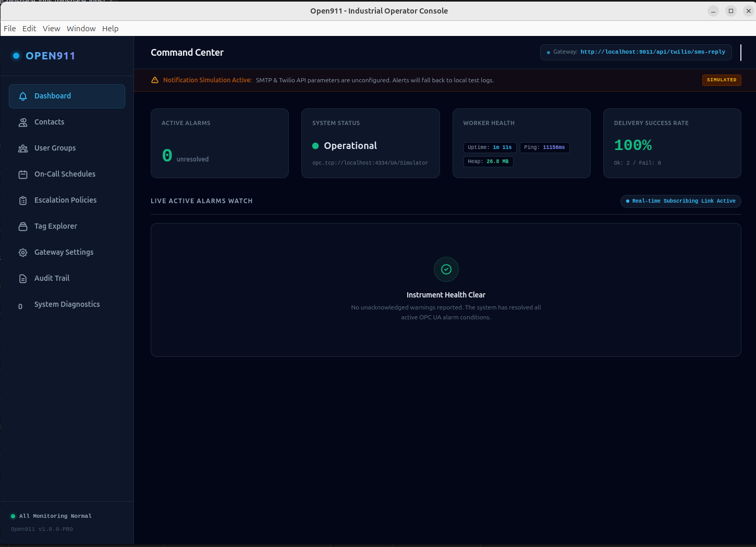756x547 pixels.
Task: Maximize the Open911 window
Action: click(x=731, y=11)
